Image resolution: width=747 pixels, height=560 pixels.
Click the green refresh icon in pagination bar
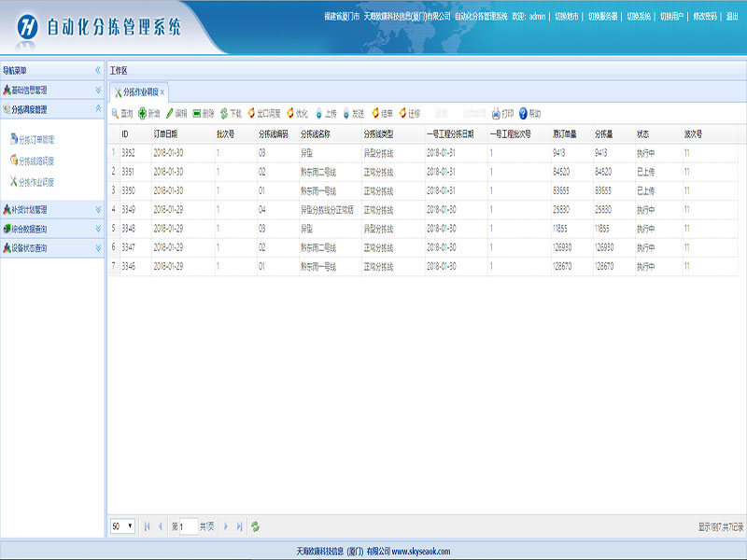[x=255, y=526]
